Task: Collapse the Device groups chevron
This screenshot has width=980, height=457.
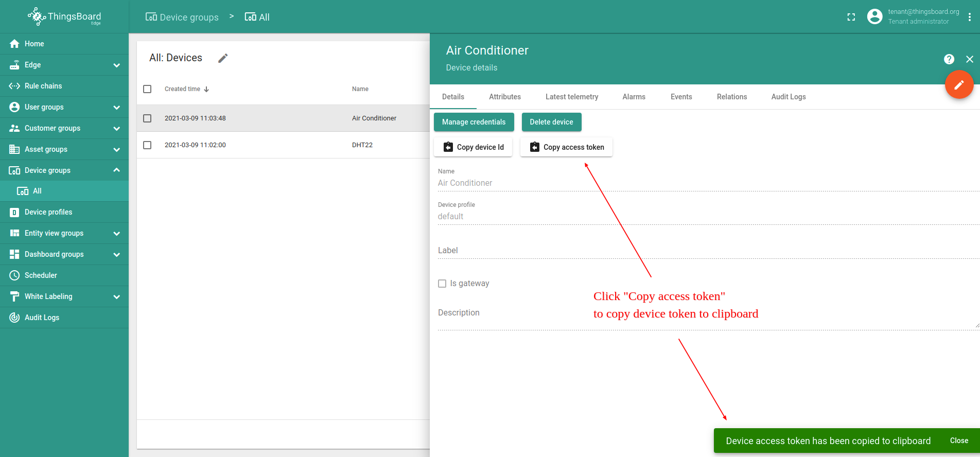Action: [x=117, y=170]
